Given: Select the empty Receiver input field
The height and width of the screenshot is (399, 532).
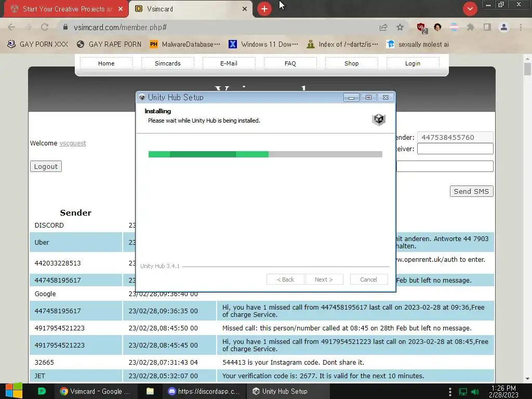Looking at the screenshot, I should [455, 149].
